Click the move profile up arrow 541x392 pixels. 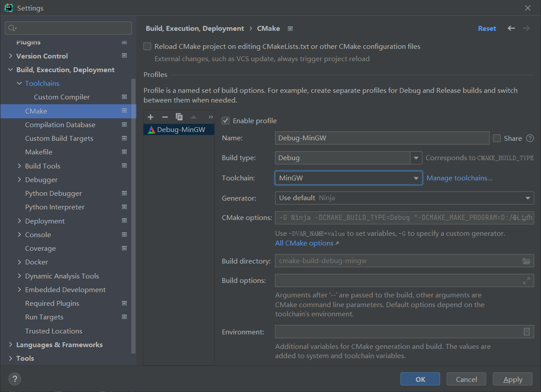pyautogui.click(x=193, y=117)
